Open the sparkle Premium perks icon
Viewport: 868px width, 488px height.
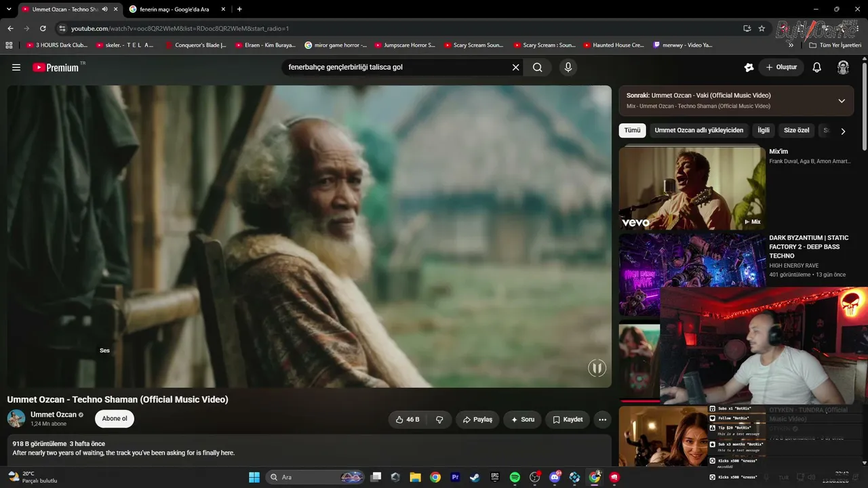749,68
